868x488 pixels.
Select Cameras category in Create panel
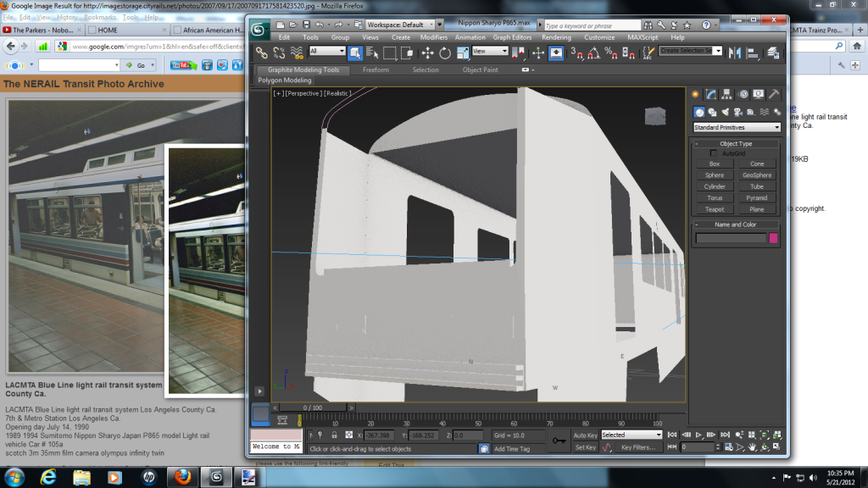[x=738, y=113]
